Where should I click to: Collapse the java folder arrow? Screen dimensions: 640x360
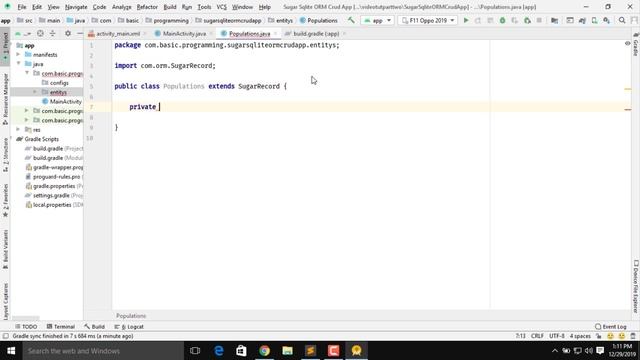pos(18,64)
